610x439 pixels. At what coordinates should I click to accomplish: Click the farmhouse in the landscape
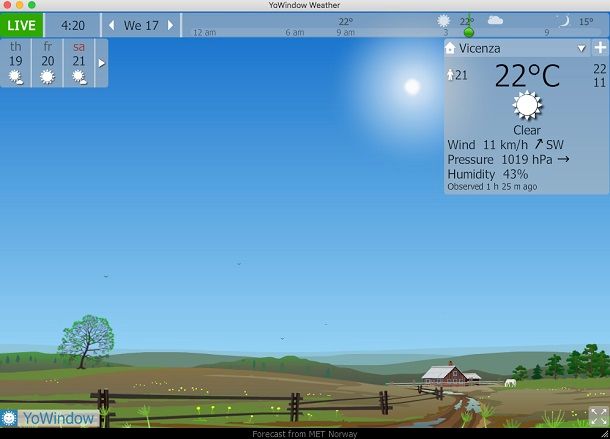(x=451, y=375)
